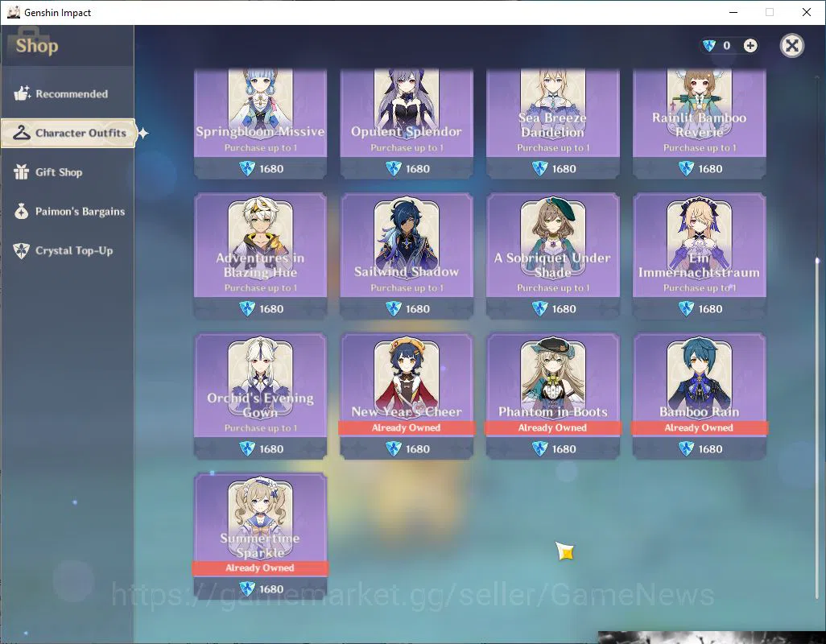Click Already Owned banner on Summertime Sparkle
The width and height of the screenshot is (826, 644).
click(x=260, y=568)
